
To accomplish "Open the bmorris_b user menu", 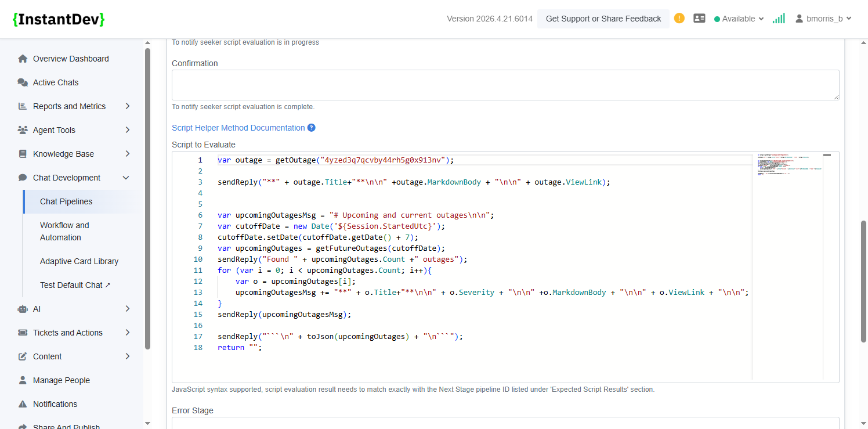I will [824, 19].
